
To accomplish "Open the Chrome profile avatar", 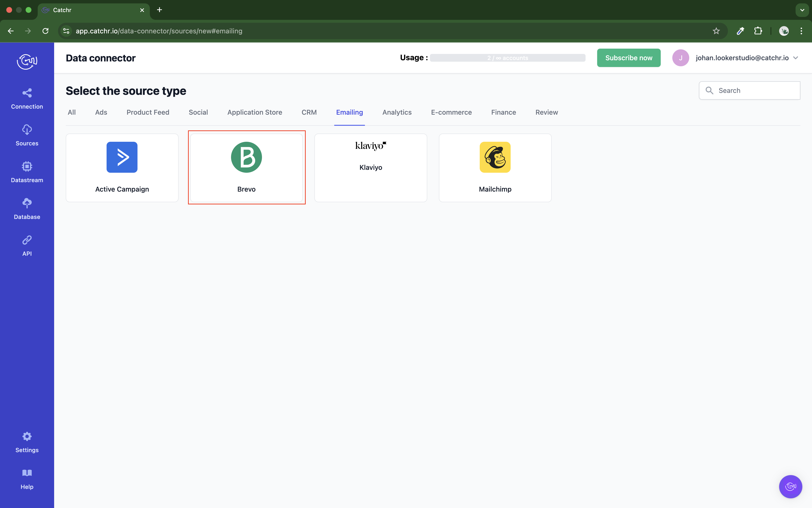I will tap(784, 31).
